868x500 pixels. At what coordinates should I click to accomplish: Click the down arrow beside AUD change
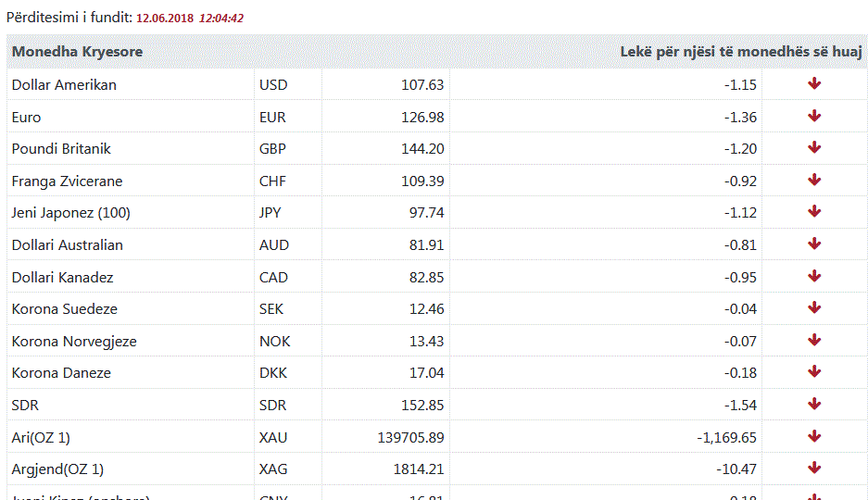(814, 244)
